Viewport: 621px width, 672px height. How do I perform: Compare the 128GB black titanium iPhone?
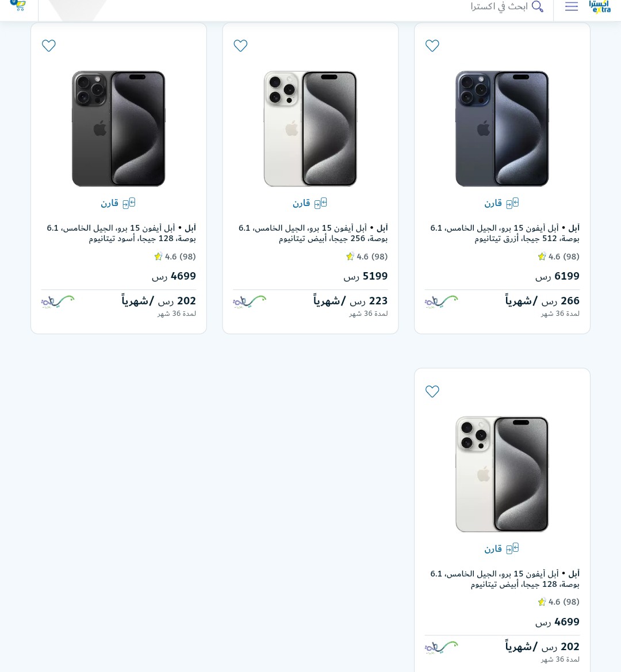pyautogui.click(x=118, y=203)
